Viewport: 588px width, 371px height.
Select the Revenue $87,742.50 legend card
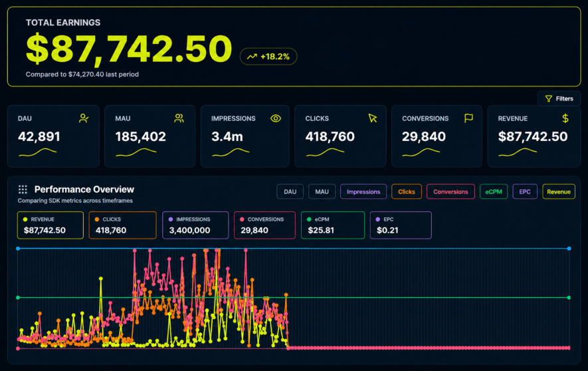(x=50, y=225)
